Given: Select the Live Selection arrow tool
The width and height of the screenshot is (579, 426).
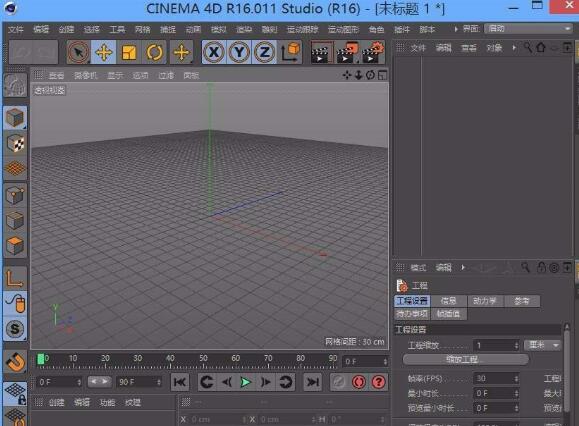Looking at the screenshot, I should (x=78, y=52).
